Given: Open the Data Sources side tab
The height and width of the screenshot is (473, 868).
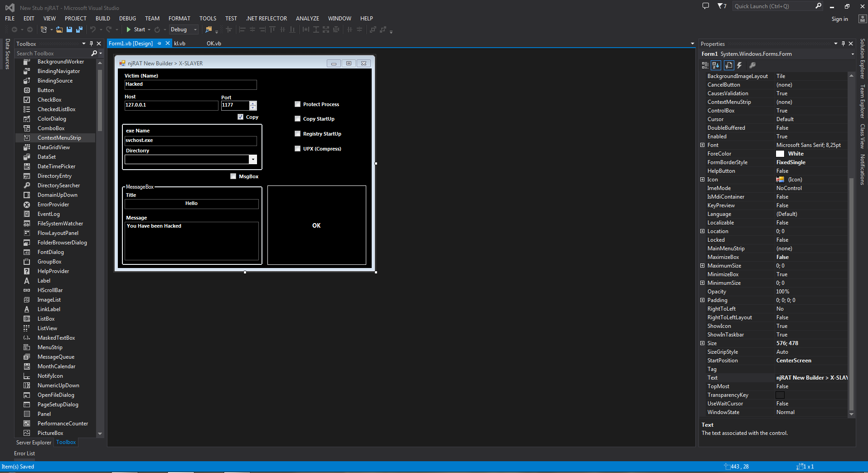Looking at the screenshot, I should tap(7, 54).
